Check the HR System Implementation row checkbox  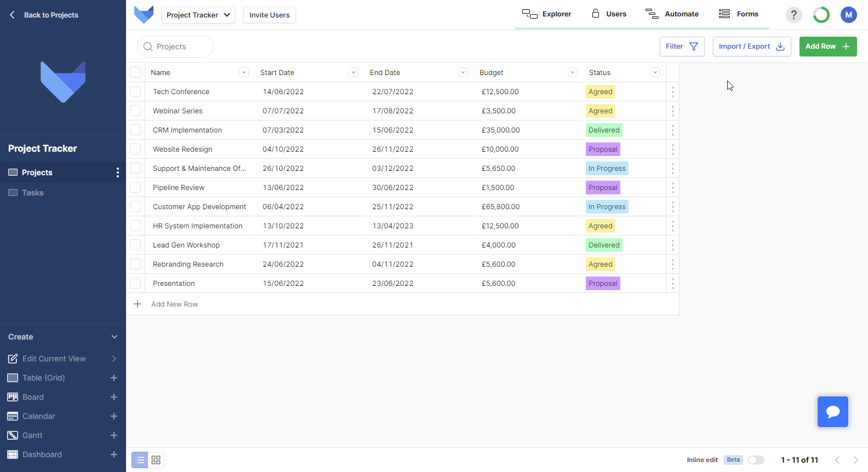click(135, 226)
